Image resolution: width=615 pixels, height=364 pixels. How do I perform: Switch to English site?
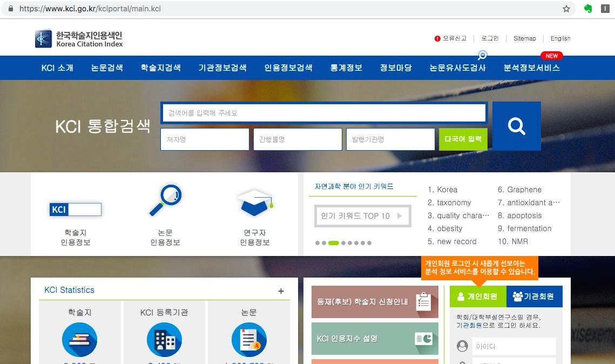560,38
